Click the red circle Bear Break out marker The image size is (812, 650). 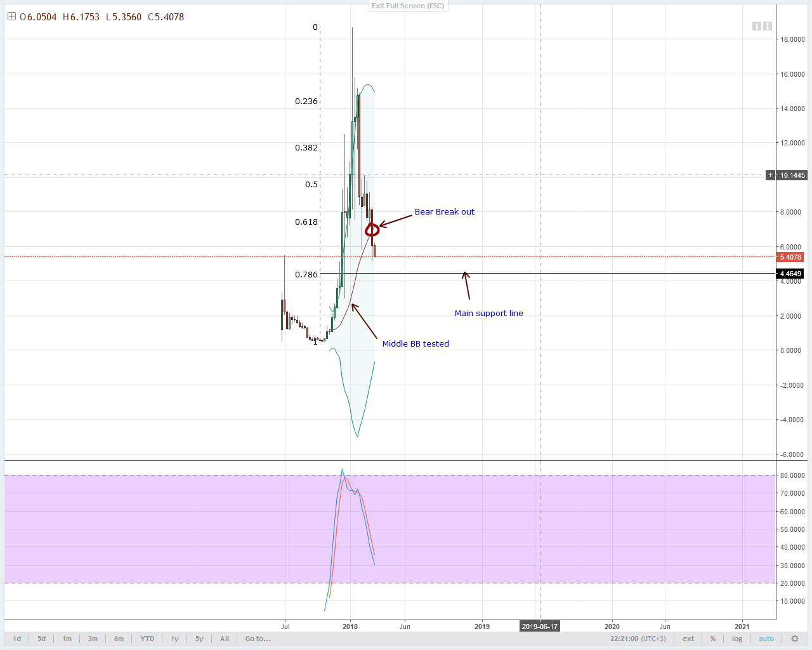pos(372,229)
